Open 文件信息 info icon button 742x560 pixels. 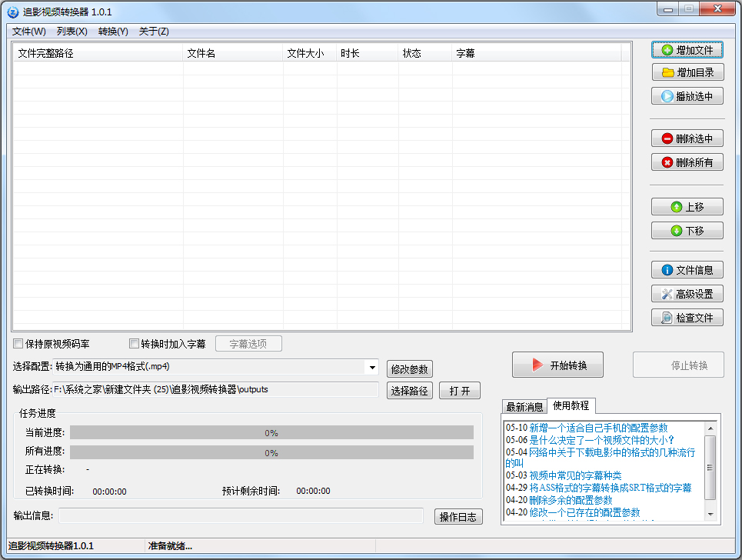pos(687,270)
